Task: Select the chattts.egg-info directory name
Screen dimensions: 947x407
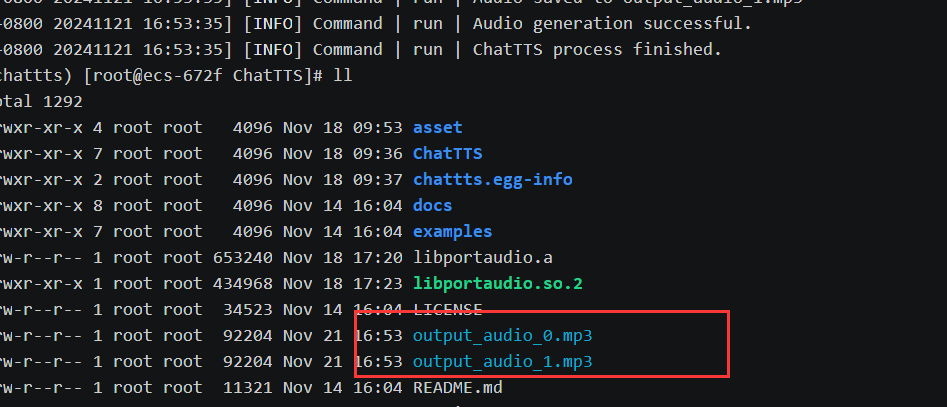Action: click(492, 180)
